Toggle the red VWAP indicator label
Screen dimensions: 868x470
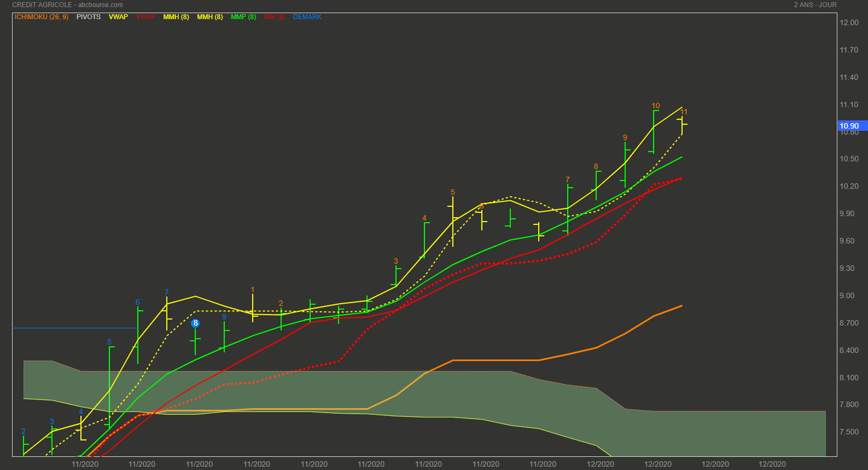click(145, 17)
